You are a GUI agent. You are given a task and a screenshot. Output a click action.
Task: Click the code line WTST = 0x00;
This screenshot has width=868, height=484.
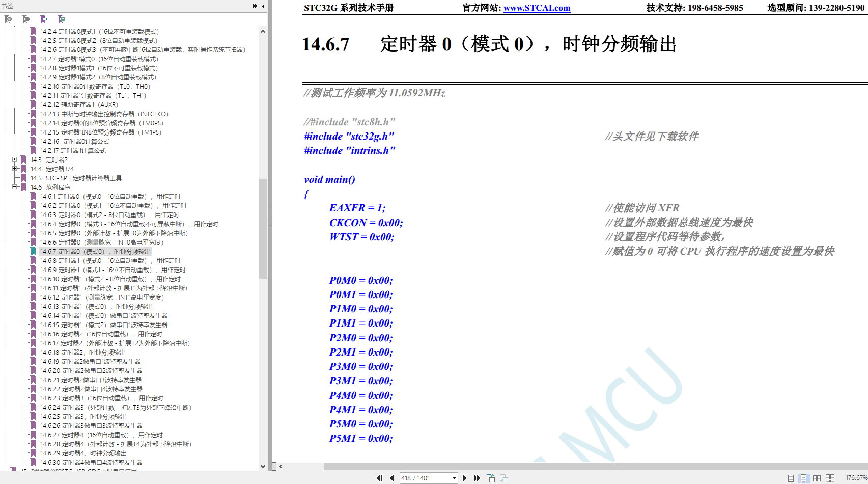pos(362,237)
